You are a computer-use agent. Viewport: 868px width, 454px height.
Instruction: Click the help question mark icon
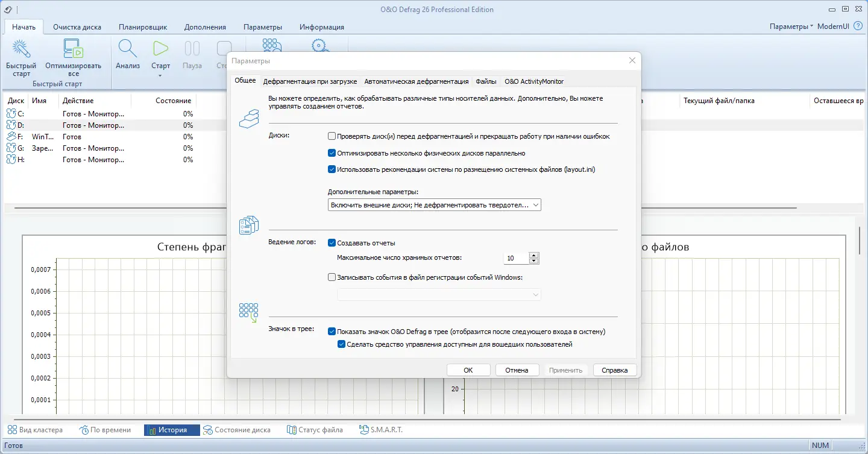pos(858,27)
